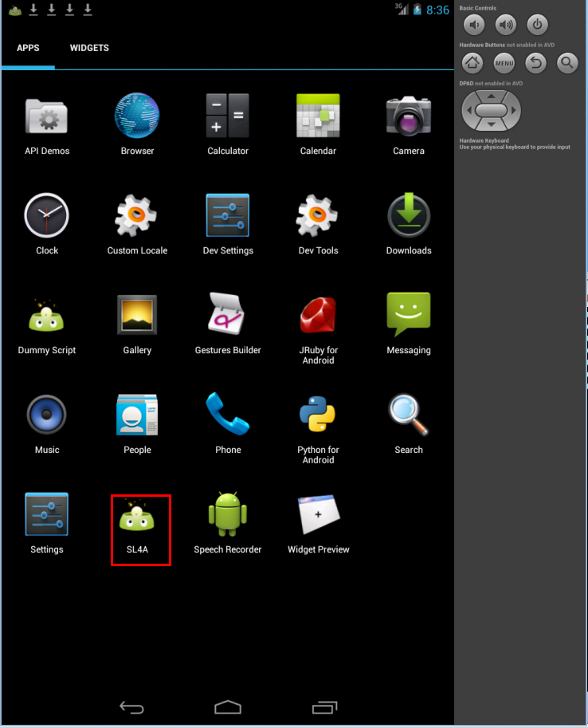This screenshot has height=728, width=588.
Task: Launch Python for Android
Action: [x=318, y=430]
